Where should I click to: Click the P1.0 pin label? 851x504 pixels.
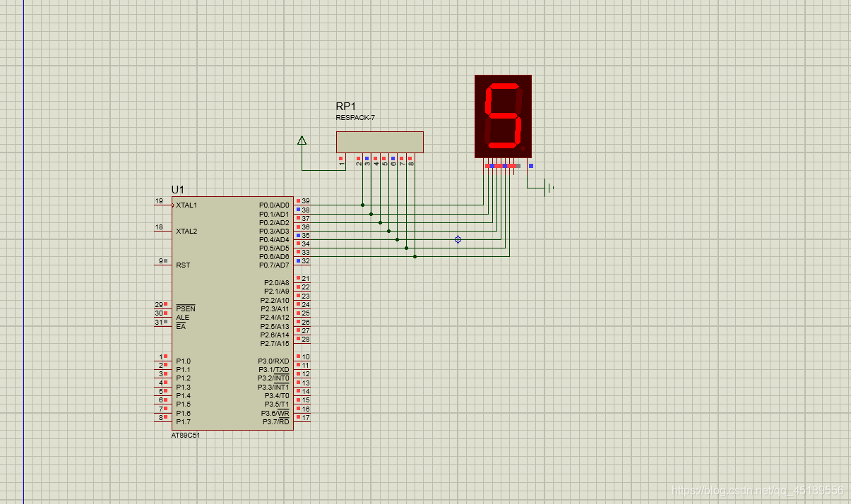(x=183, y=361)
